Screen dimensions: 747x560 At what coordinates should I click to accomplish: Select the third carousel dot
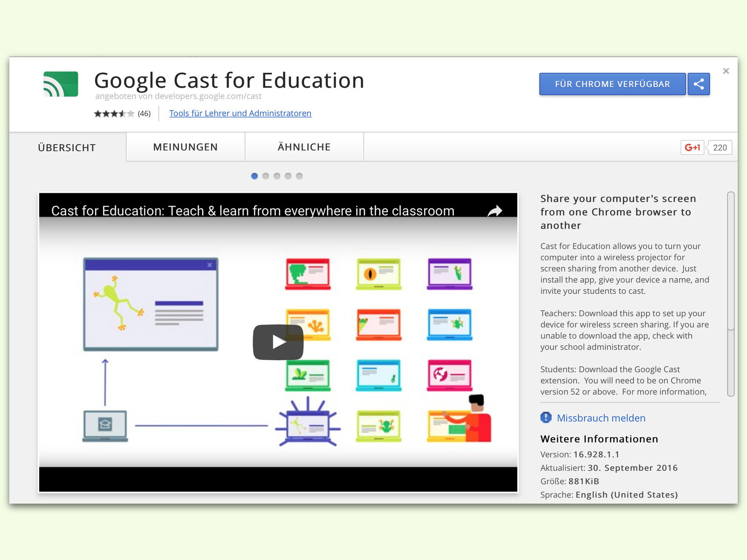coord(277,176)
